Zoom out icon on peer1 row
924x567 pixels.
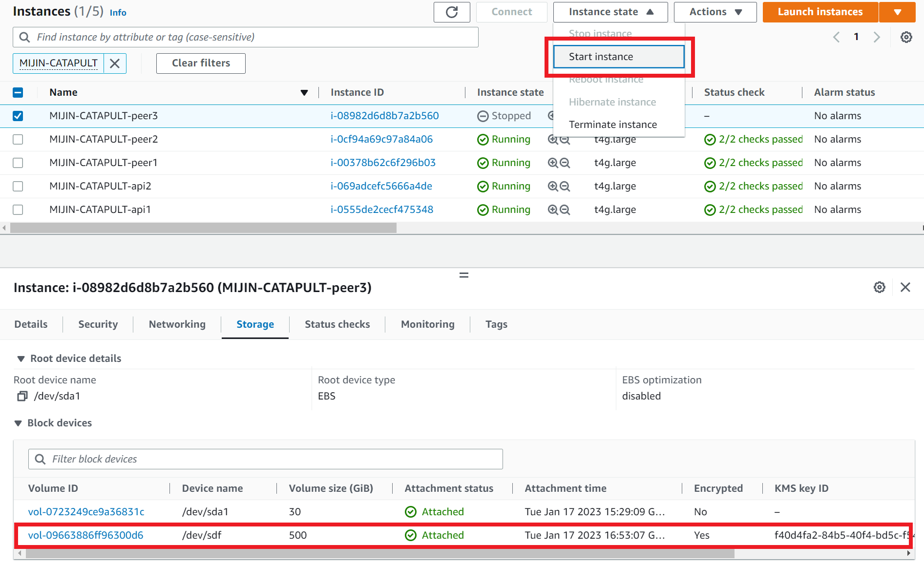click(x=565, y=163)
